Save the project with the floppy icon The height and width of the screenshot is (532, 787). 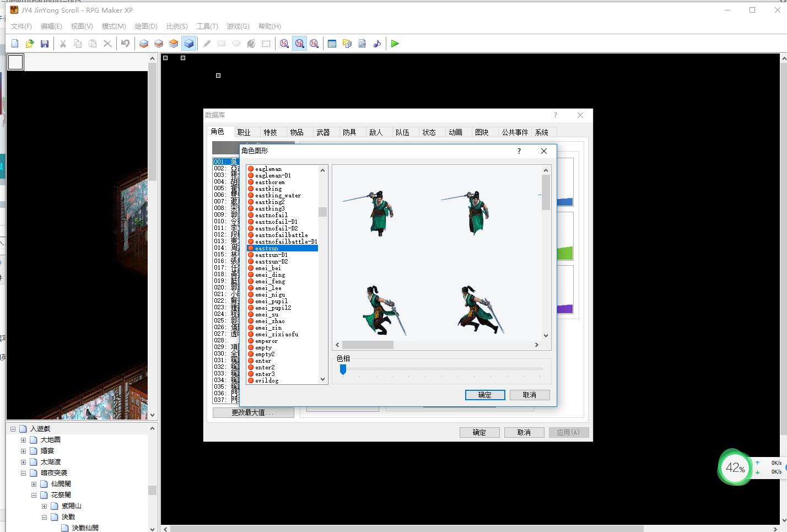45,44
